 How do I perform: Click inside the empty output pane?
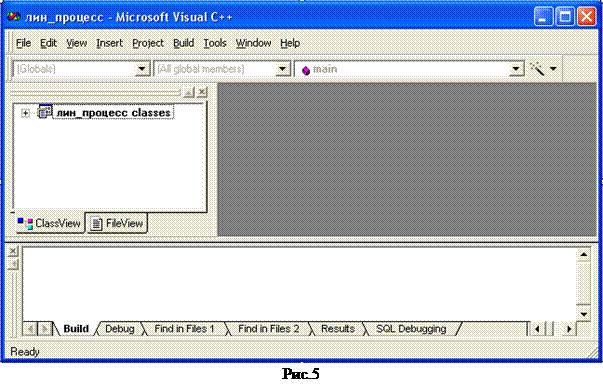[x=299, y=284]
